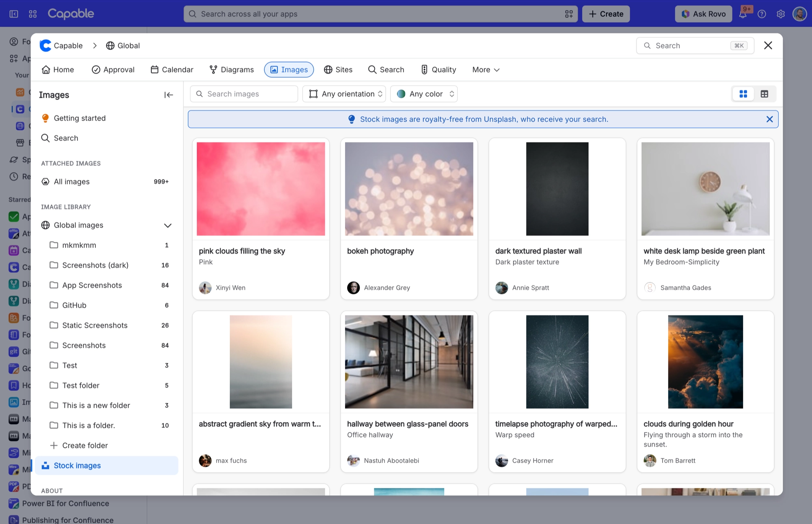Select Stock images in sidebar
This screenshot has width=812, height=524.
point(106,466)
